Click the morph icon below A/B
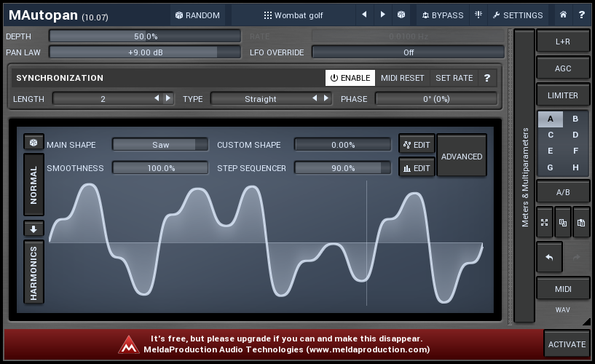The width and height of the screenshot is (595, 364). 545,223
